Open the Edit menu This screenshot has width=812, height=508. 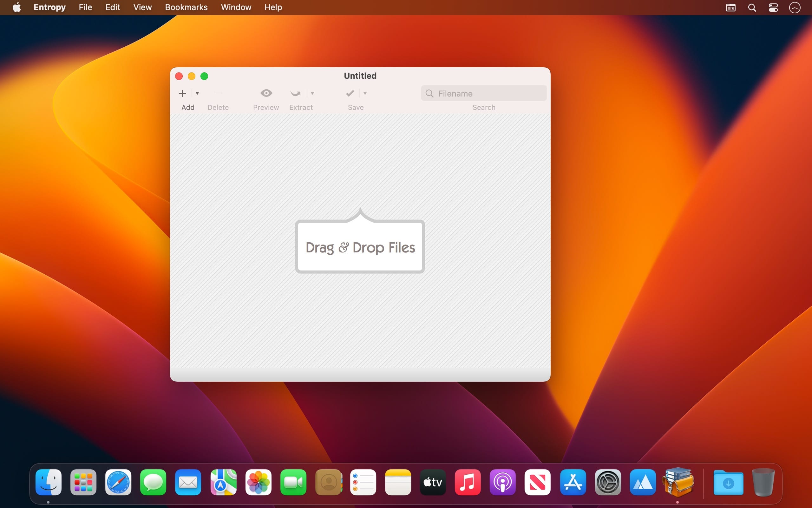(x=113, y=7)
